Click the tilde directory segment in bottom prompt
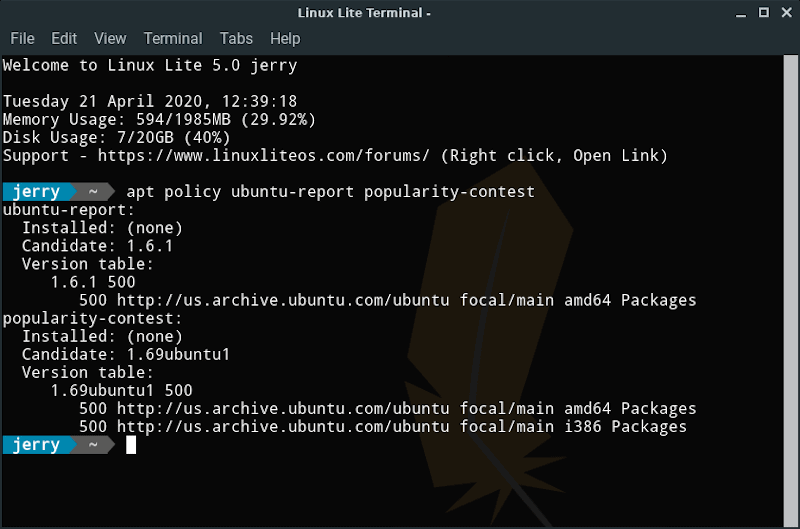Viewport: 800px width, 529px height. 93,445
